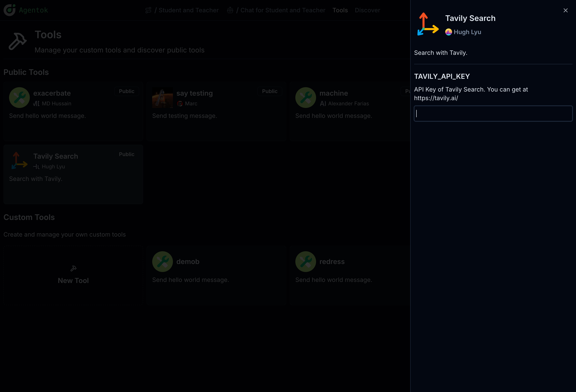Click the robot icon before Chat breadcrumb
This screenshot has height=392, width=576.
230,10
